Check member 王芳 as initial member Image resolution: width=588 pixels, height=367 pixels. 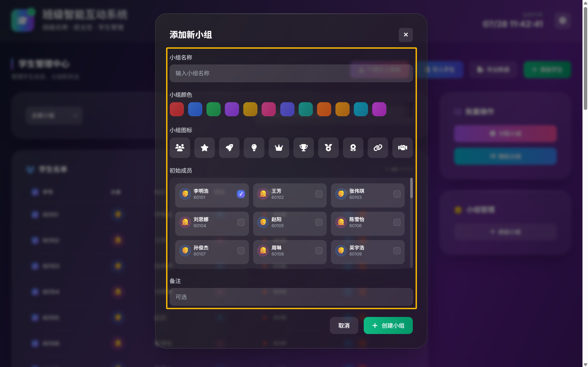319,194
